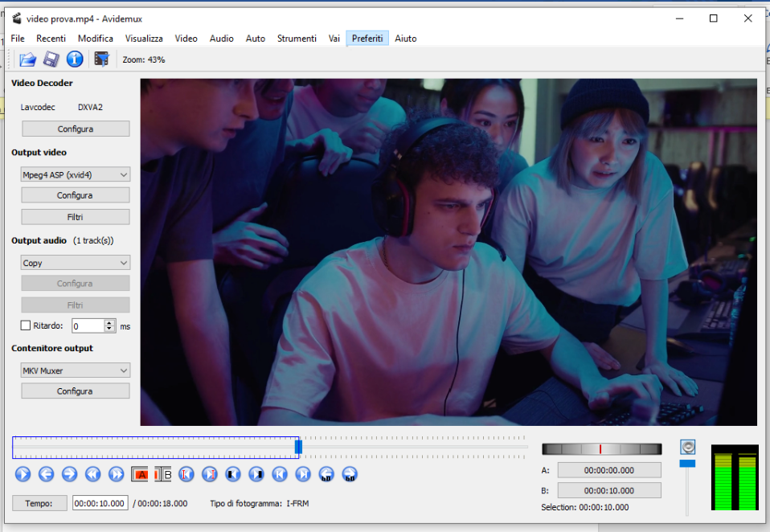Set selection start marker A
770x532 pixels.
(x=139, y=474)
